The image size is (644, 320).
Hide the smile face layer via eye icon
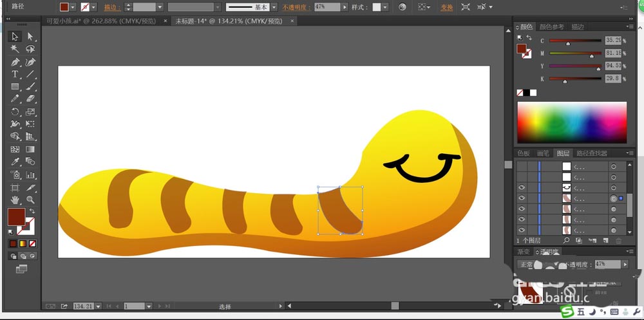click(x=522, y=188)
